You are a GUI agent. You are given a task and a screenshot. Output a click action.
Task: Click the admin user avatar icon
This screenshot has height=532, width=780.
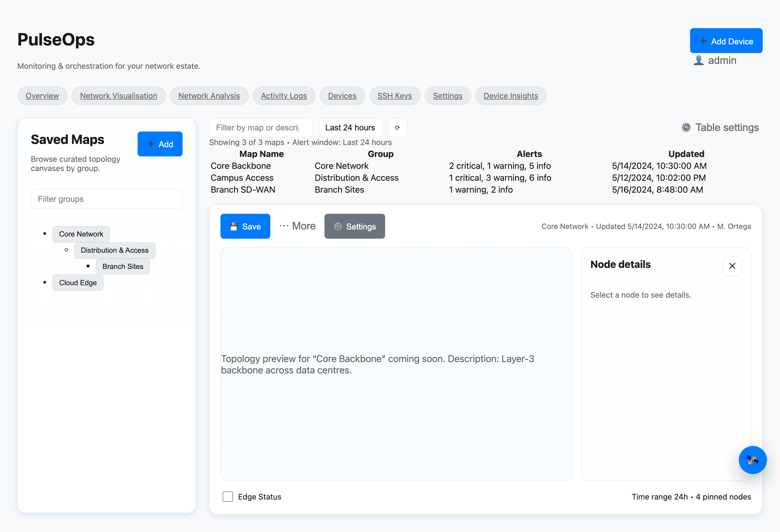click(699, 60)
